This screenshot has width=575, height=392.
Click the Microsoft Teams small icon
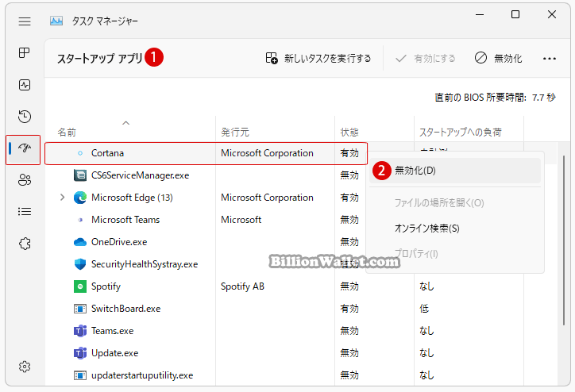(x=80, y=220)
